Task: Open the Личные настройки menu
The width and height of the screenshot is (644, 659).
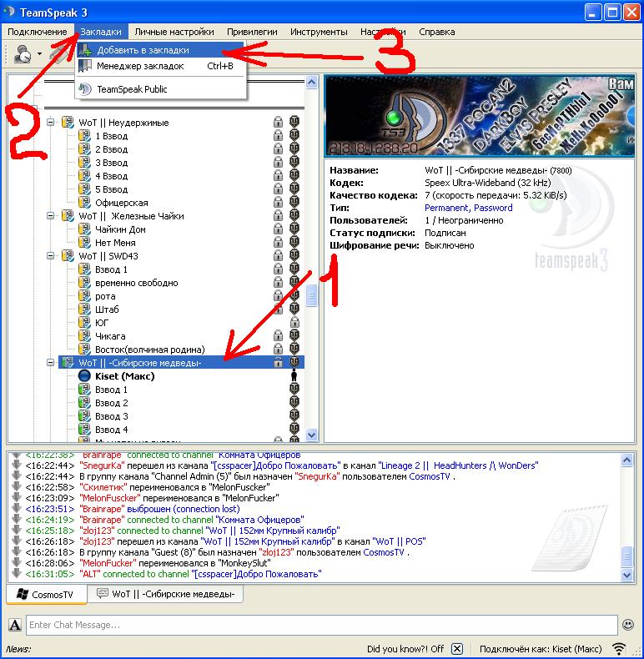Action: [x=174, y=32]
